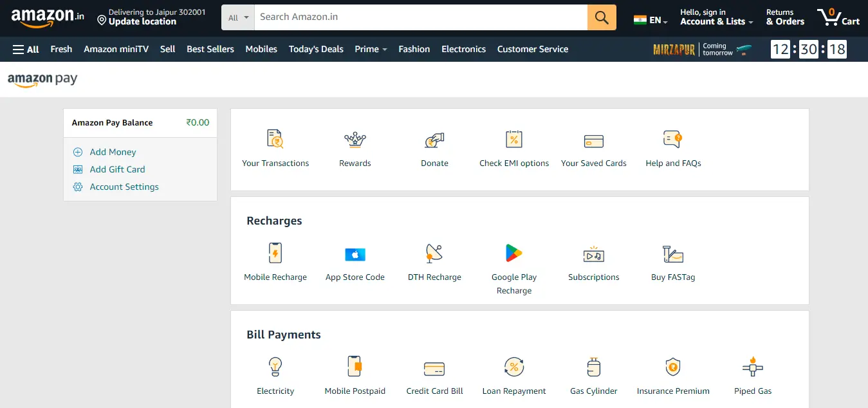Click the Help and FAQs icon
This screenshot has height=408, width=868.
[x=672, y=139]
